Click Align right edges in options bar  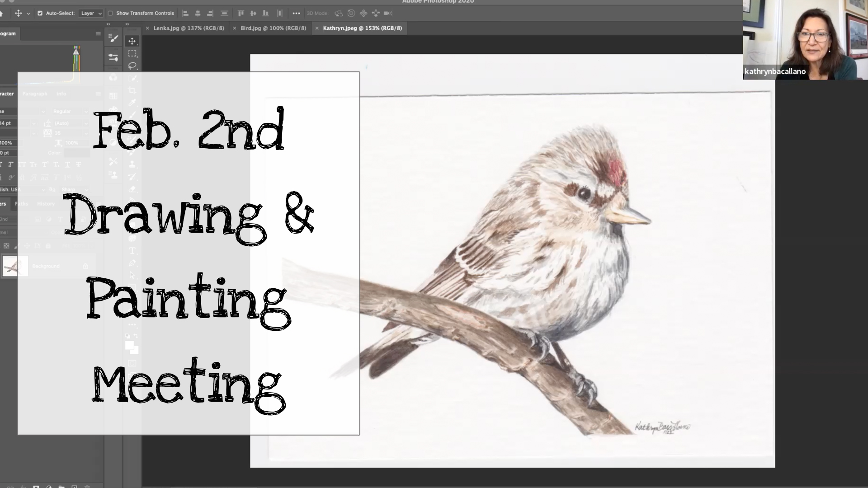210,13
